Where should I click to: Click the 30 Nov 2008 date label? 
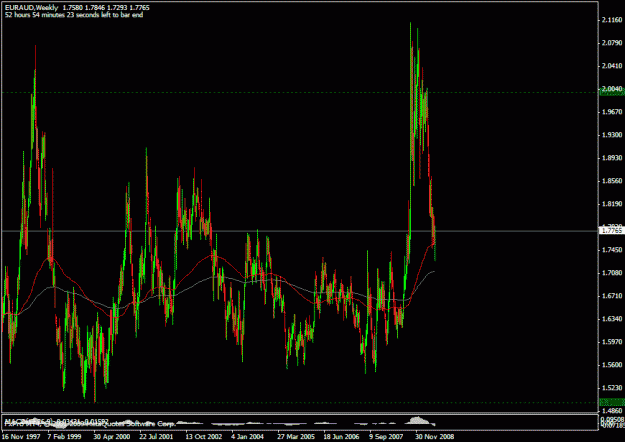[x=434, y=436]
